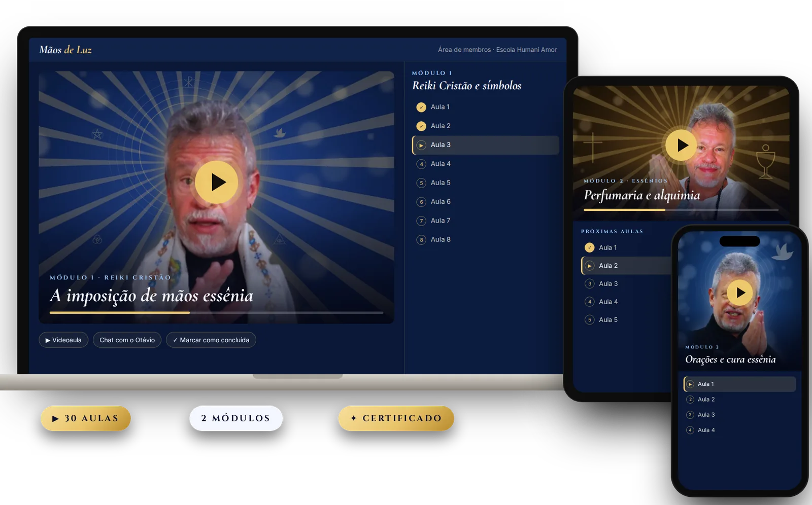Screen dimensions: 812x505
Task: Click tablet number 4 circle icon
Action: click(589, 302)
